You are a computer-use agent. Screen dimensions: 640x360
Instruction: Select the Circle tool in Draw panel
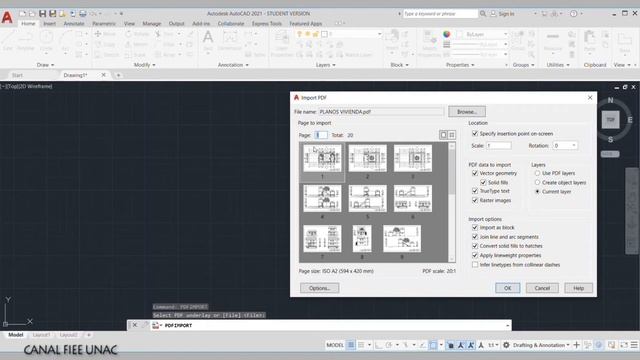(46, 41)
